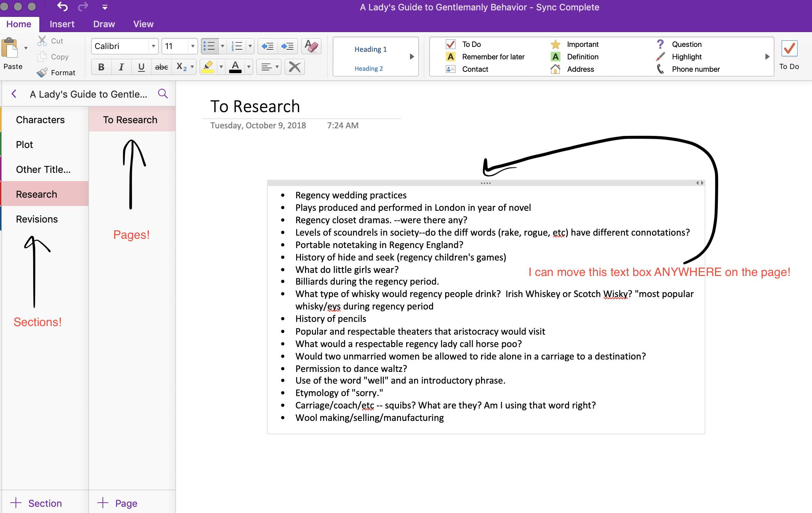This screenshot has height=513, width=812.
Task: Open the font color swatch
Action: point(236,67)
